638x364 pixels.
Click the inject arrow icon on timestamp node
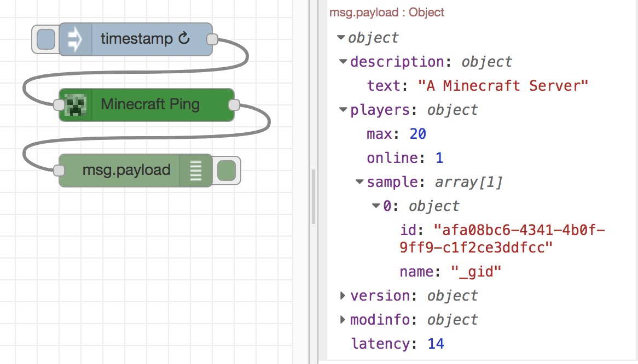point(75,39)
